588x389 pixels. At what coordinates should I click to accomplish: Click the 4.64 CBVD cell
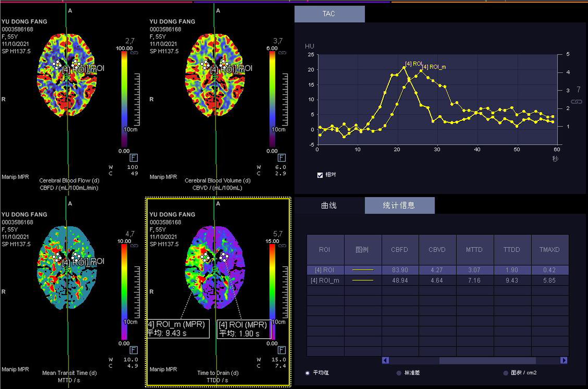coord(438,281)
